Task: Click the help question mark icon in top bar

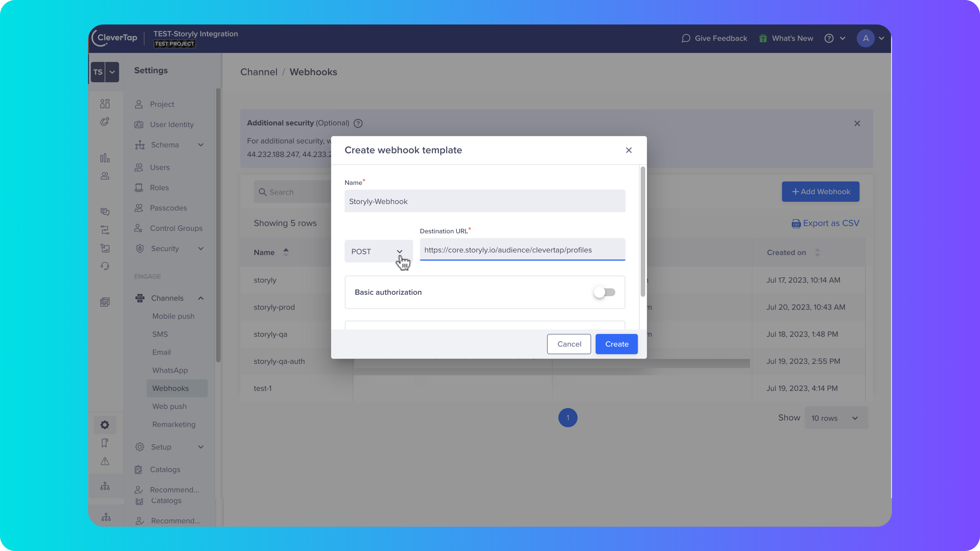Action: [x=829, y=39]
